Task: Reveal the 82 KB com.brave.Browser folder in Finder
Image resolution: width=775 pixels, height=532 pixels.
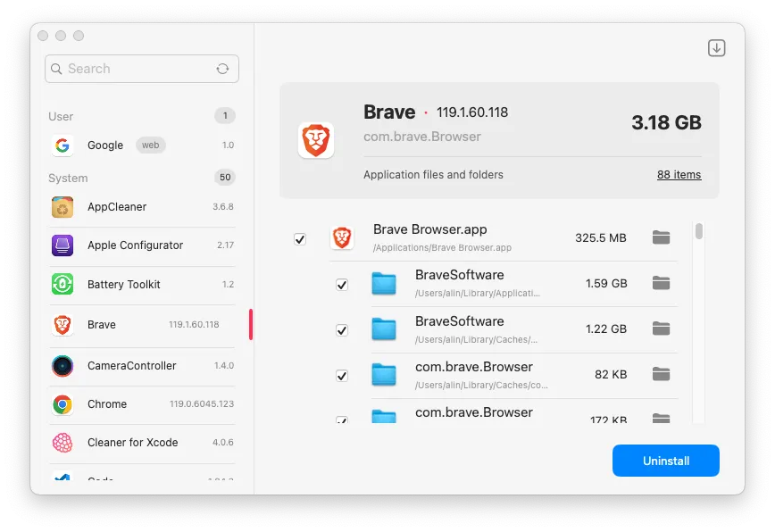Action: (661, 374)
